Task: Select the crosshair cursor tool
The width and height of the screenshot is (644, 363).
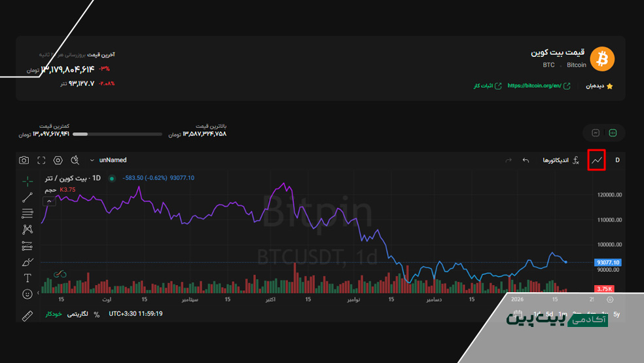Action: coord(27,181)
